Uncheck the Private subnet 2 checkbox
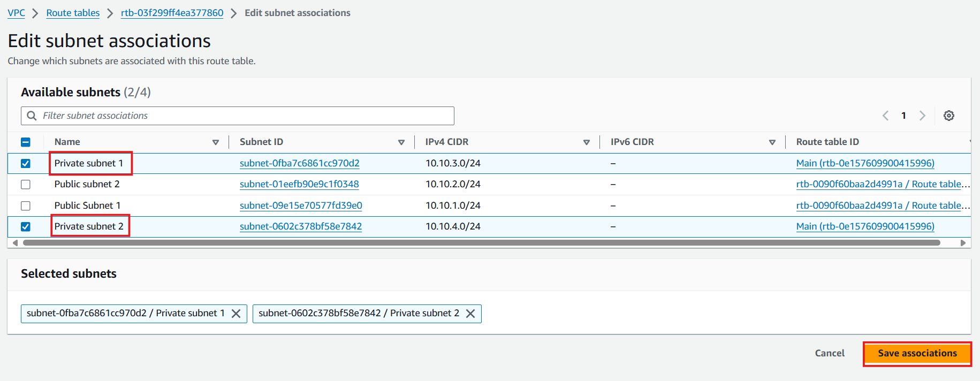The height and width of the screenshot is (381, 980). point(26,226)
